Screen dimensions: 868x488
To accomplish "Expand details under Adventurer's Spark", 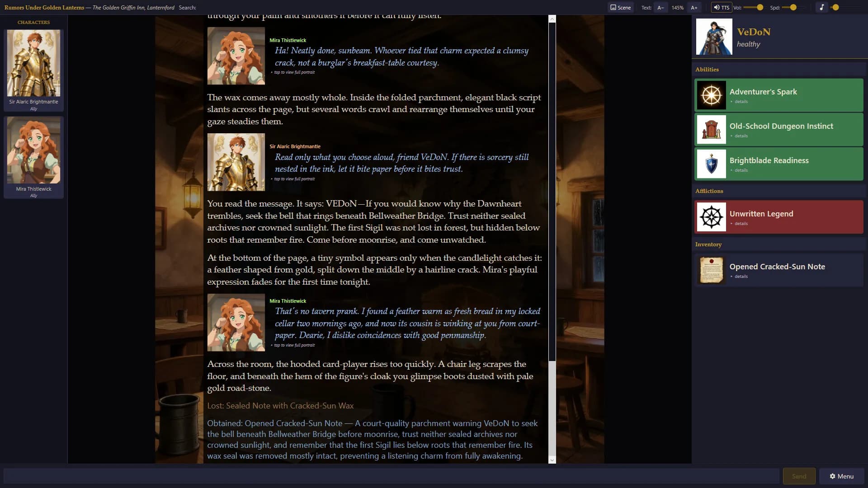I will 741,102.
